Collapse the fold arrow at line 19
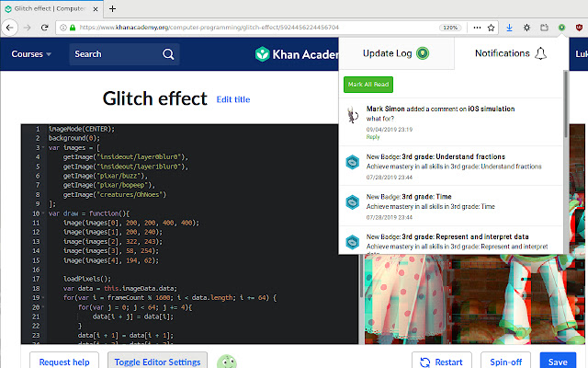Image resolution: width=588 pixels, height=368 pixels. coord(43,297)
